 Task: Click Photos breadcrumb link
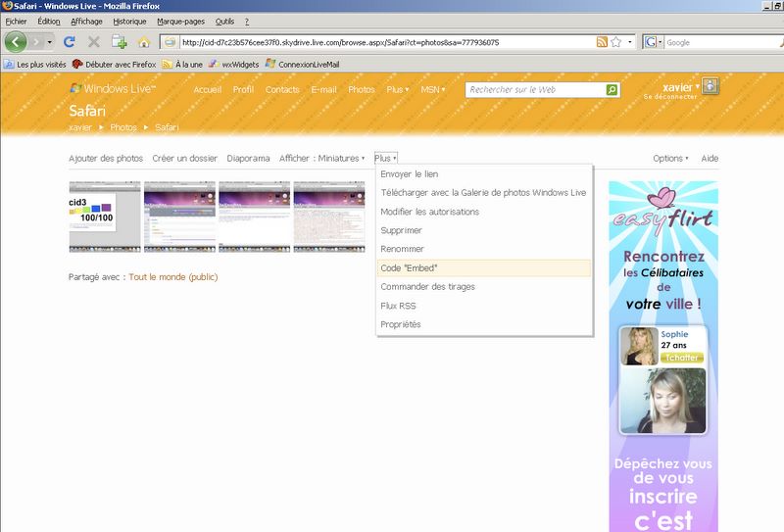tap(123, 127)
